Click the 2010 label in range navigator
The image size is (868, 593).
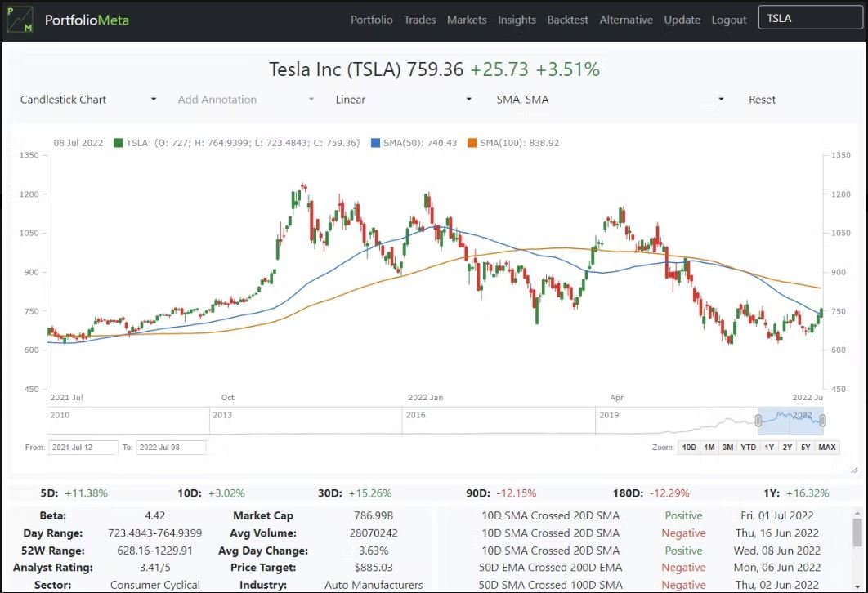tap(60, 415)
